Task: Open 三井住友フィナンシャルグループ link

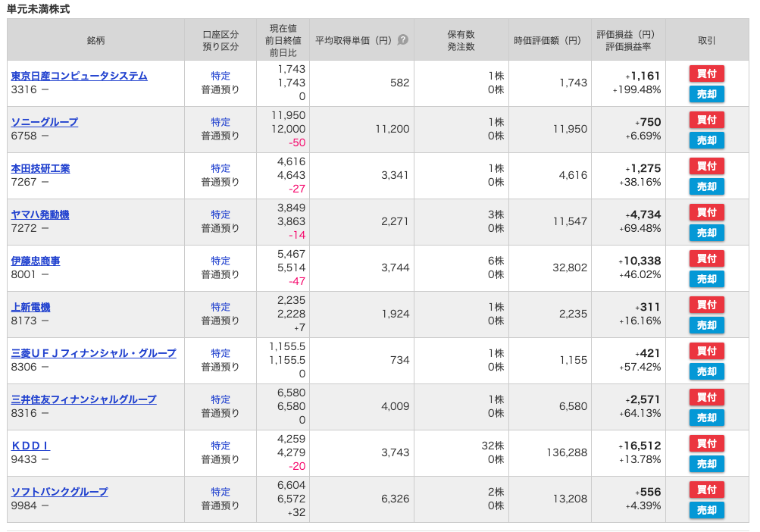Action: (84, 399)
